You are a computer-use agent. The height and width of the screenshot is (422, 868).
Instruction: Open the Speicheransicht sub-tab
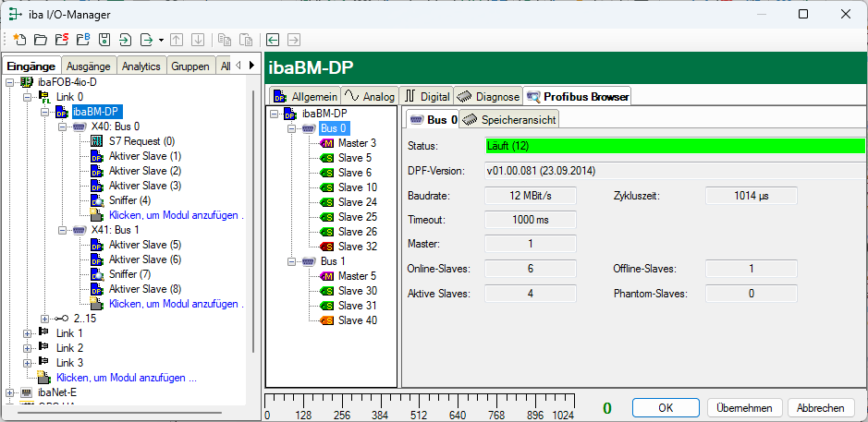[510, 119]
